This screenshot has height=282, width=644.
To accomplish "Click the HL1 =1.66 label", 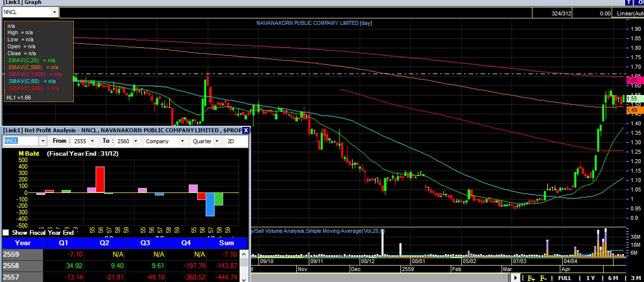I will (x=18, y=98).
